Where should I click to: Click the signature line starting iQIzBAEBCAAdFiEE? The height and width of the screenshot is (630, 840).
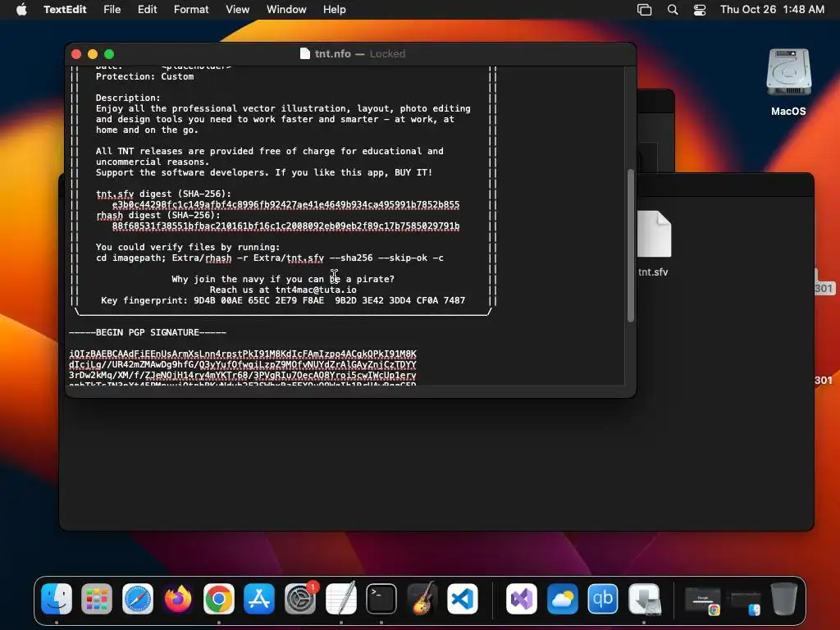243,354
